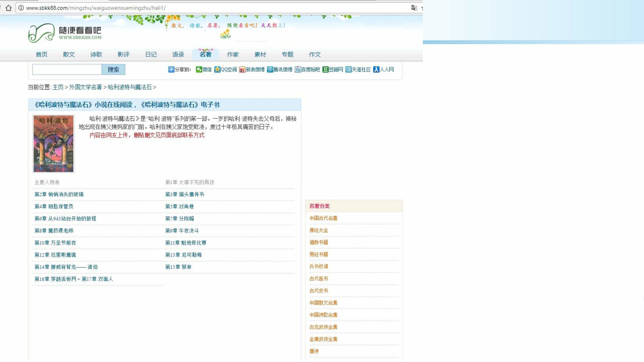Open 第15章 禁林

pos(178,267)
